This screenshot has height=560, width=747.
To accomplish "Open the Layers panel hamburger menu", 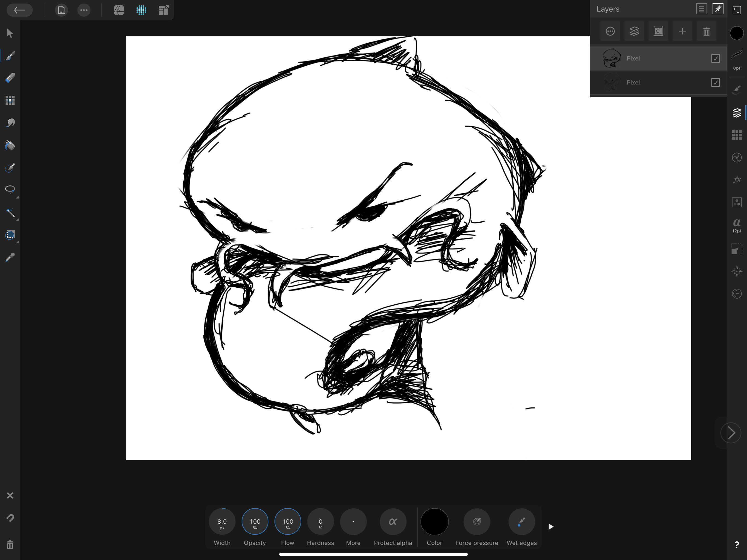I will click(x=701, y=9).
